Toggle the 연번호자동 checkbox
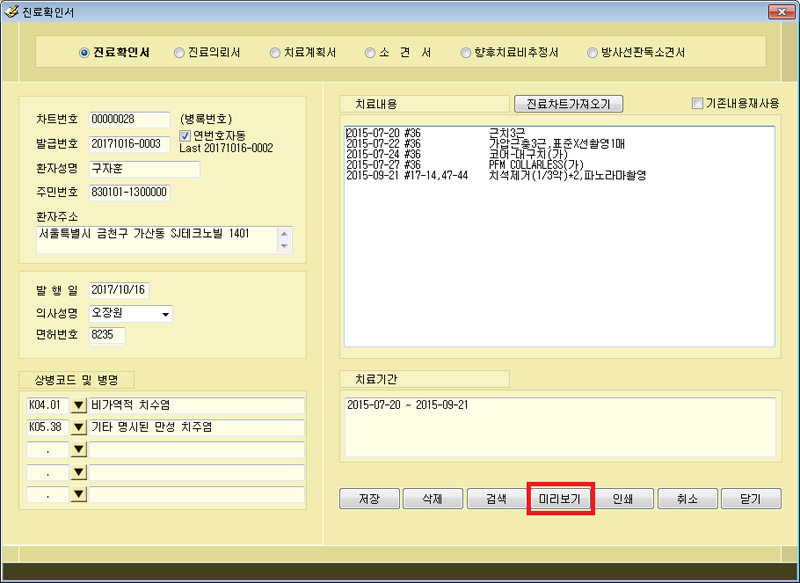Viewport: 800px width, 583px height. pos(185,135)
